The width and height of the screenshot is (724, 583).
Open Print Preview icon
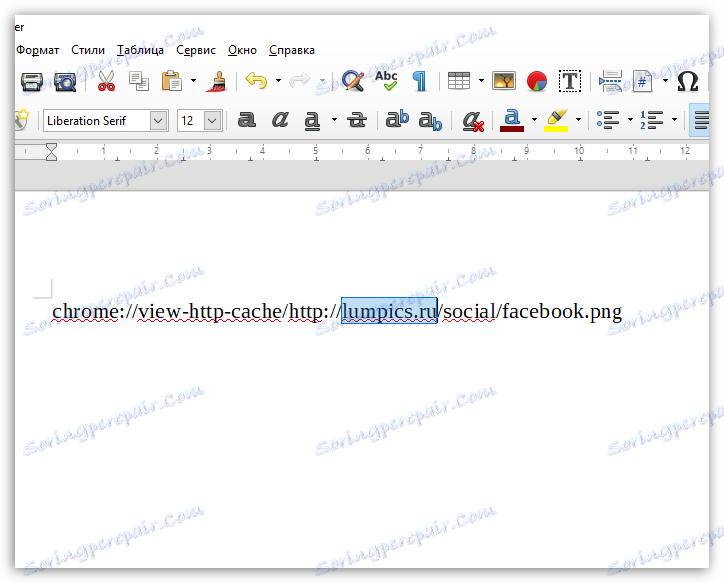click(x=65, y=82)
